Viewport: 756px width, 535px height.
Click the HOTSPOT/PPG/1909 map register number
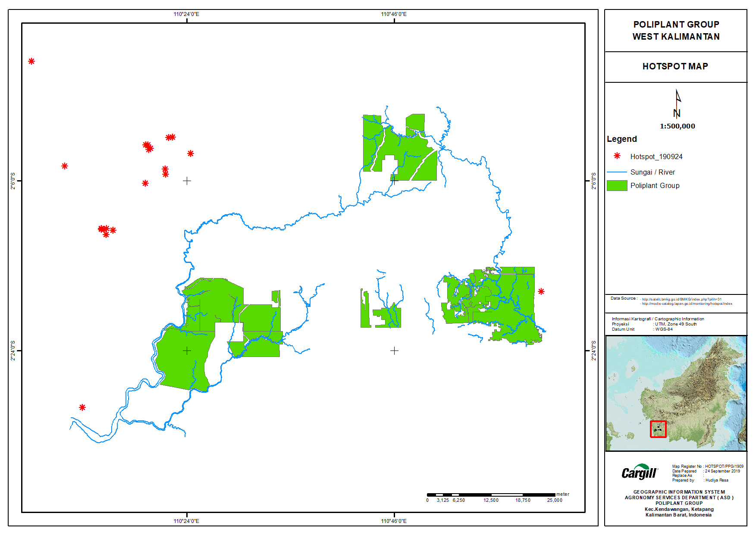pos(724,466)
